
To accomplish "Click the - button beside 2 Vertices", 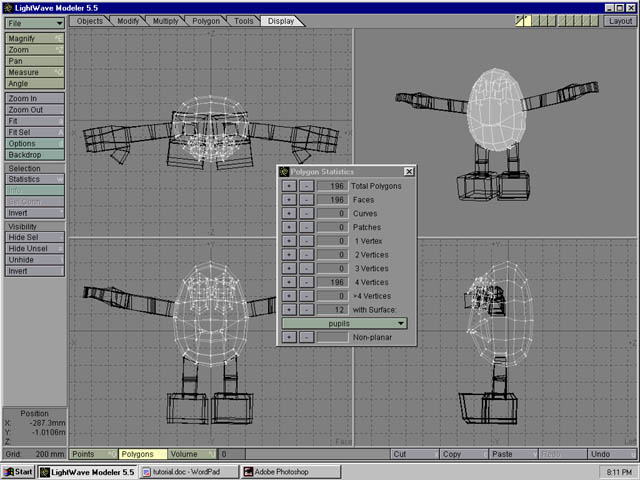I will tap(307, 255).
